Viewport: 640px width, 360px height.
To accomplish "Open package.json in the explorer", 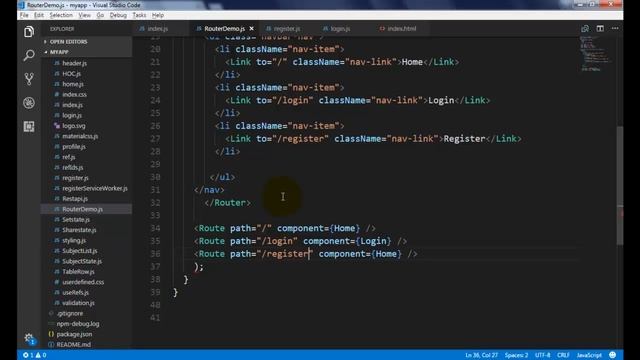I will [74, 334].
